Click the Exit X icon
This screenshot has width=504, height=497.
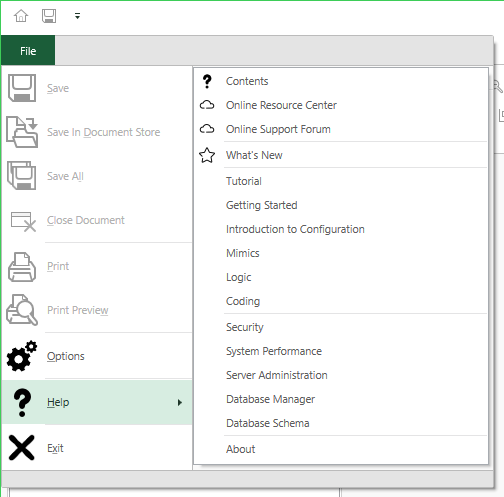pyautogui.click(x=22, y=448)
